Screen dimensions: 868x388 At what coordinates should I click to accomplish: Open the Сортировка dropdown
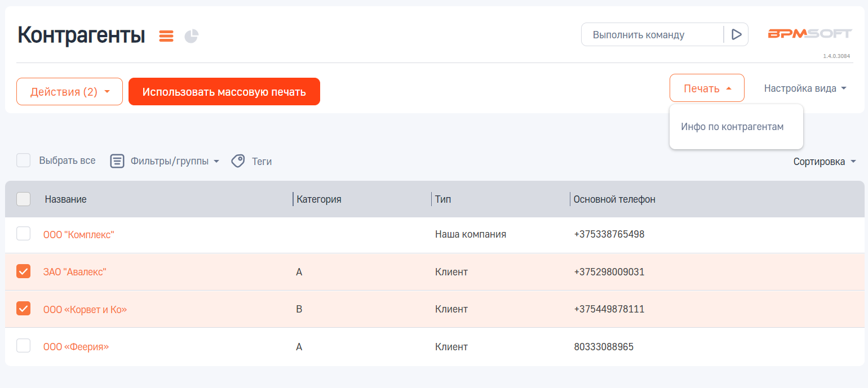coord(825,162)
